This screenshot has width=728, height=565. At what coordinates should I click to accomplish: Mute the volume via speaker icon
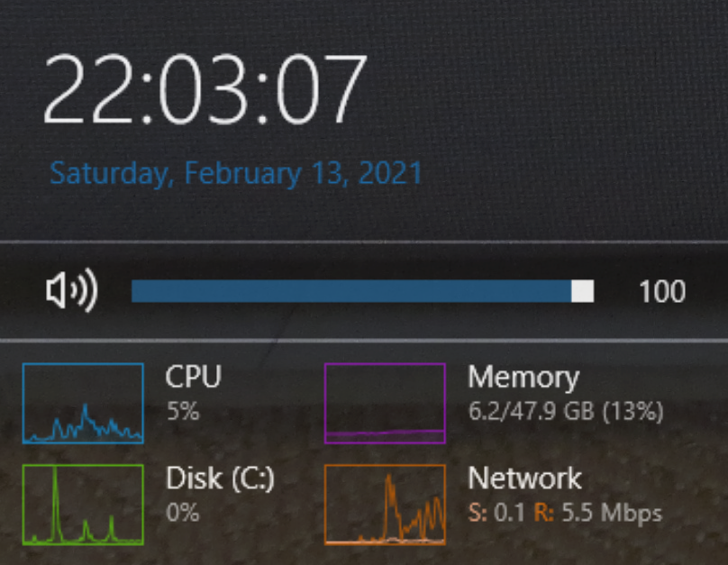pyautogui.click(x=71, y=291)
